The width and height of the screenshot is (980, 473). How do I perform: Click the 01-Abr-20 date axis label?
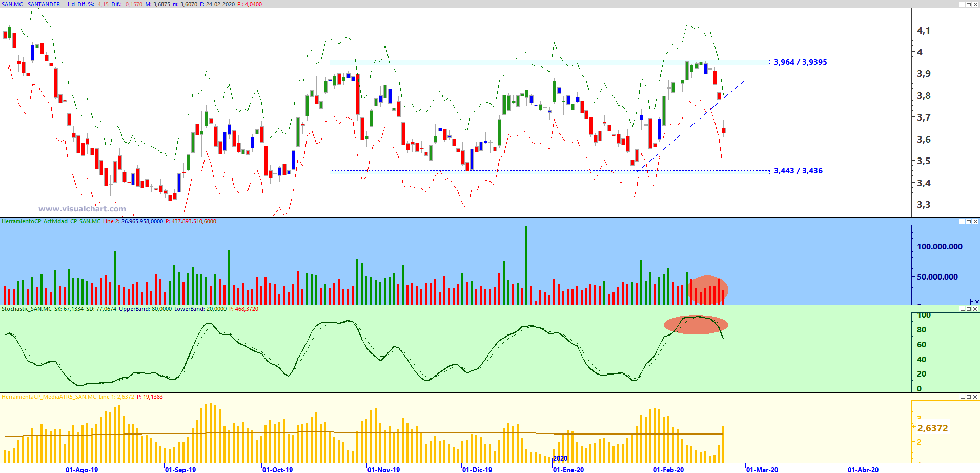click(x=863, y=469)
